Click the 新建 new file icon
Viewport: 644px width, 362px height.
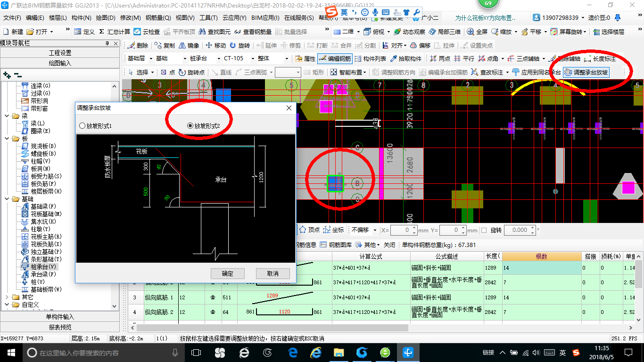13,32
